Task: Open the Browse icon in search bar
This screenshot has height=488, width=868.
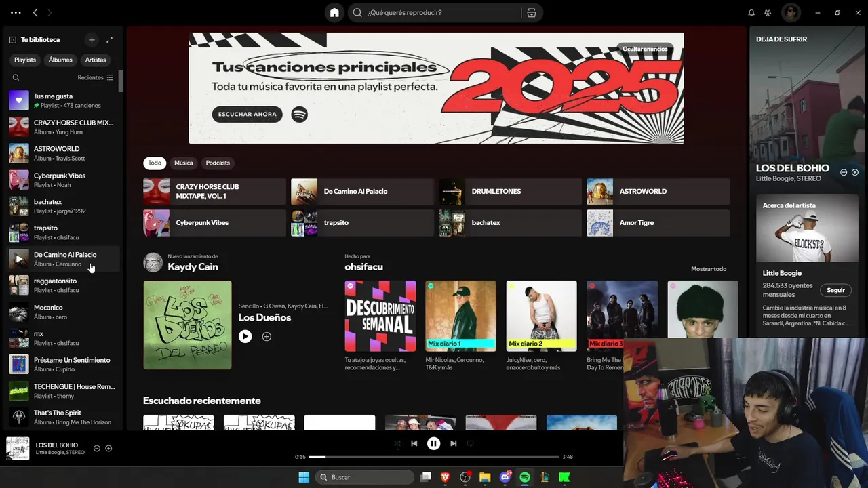Action: 531,12
